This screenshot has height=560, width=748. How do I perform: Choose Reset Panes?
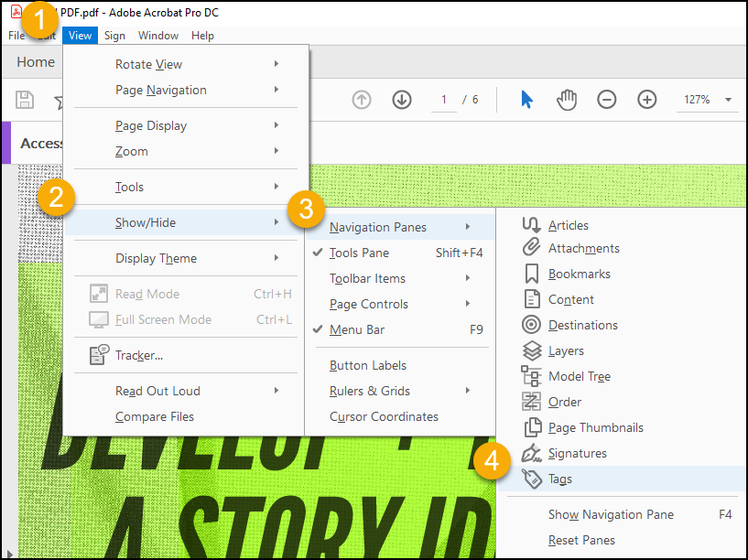(x=622, y=541)
